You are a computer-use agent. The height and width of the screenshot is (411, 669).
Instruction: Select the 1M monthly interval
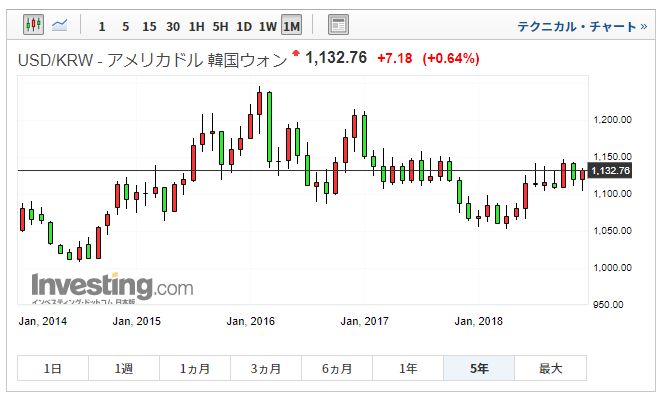pyautogui.click(x=292, y=24)
